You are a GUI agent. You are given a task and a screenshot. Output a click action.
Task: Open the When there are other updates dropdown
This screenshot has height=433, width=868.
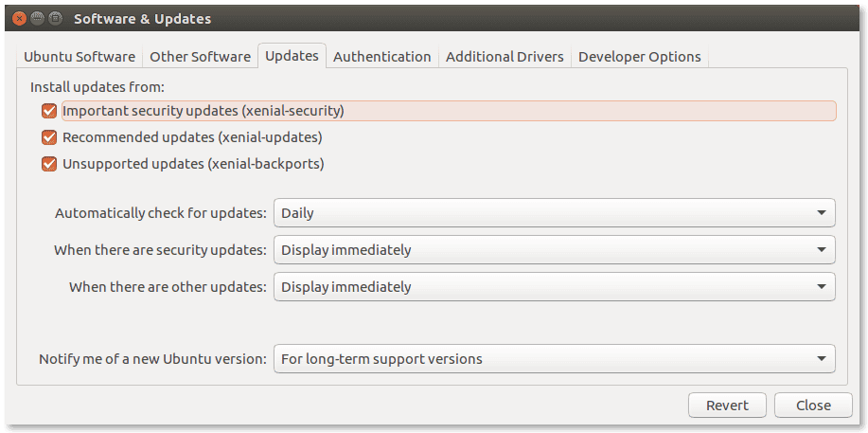[554, 287]
